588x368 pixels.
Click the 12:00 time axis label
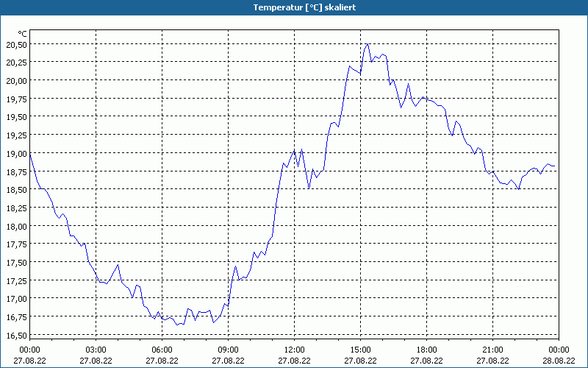[295, 350]
